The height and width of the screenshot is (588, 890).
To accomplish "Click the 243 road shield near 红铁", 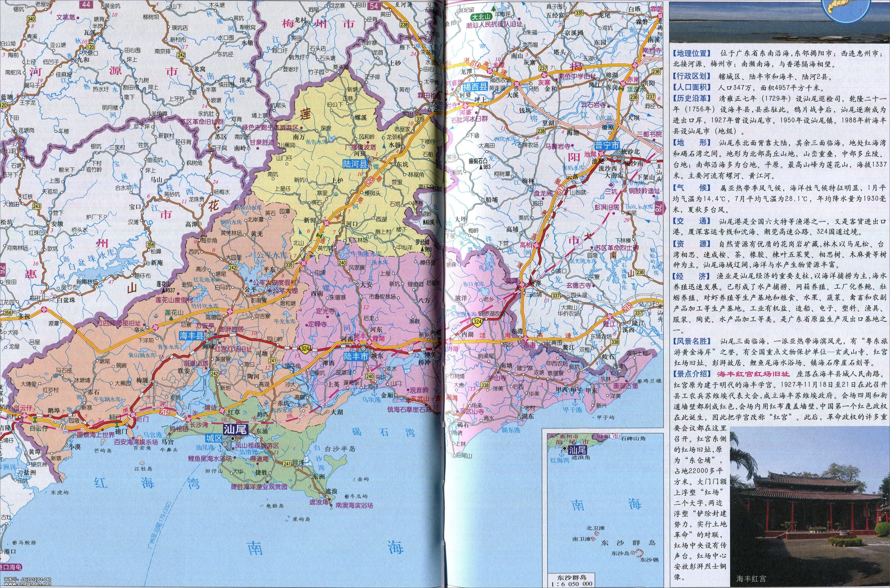I will [x=37, y=206].
